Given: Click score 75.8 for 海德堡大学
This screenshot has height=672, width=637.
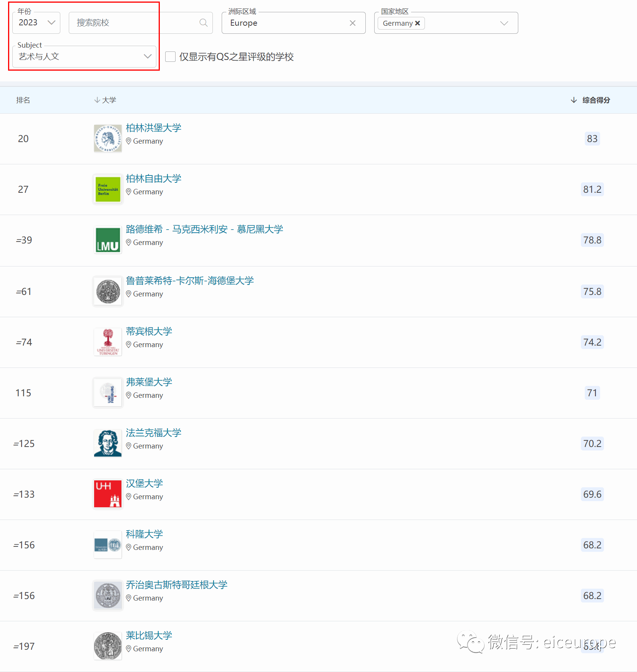Looking at the screenshot, I should tap(592, 291).
